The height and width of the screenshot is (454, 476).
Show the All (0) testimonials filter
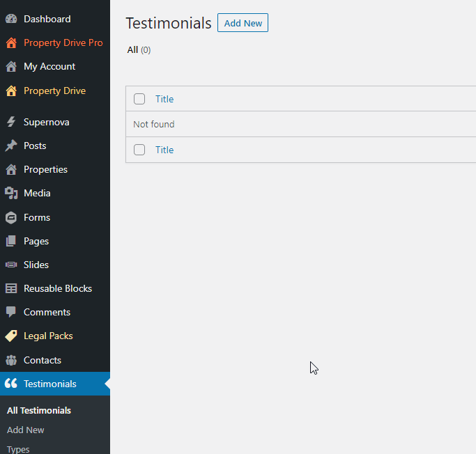click(x=132, y=50)
